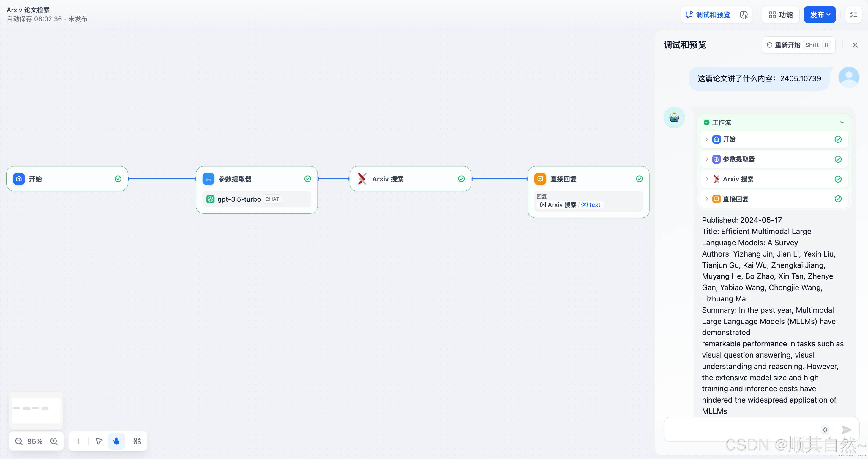Select the pointer mode arrow tool
The height and width of the screenshot is (459, 868).
click(99, 441)
